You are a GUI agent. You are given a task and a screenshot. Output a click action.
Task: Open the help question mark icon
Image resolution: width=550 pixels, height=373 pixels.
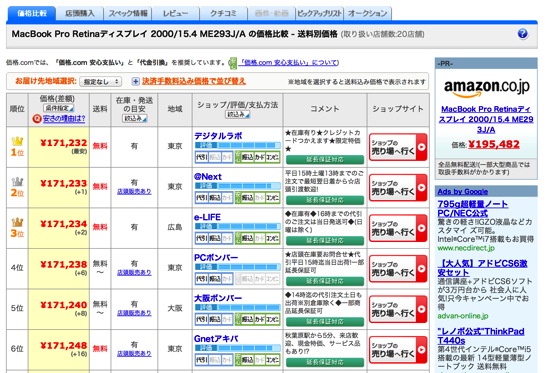(x=522, y=34)
